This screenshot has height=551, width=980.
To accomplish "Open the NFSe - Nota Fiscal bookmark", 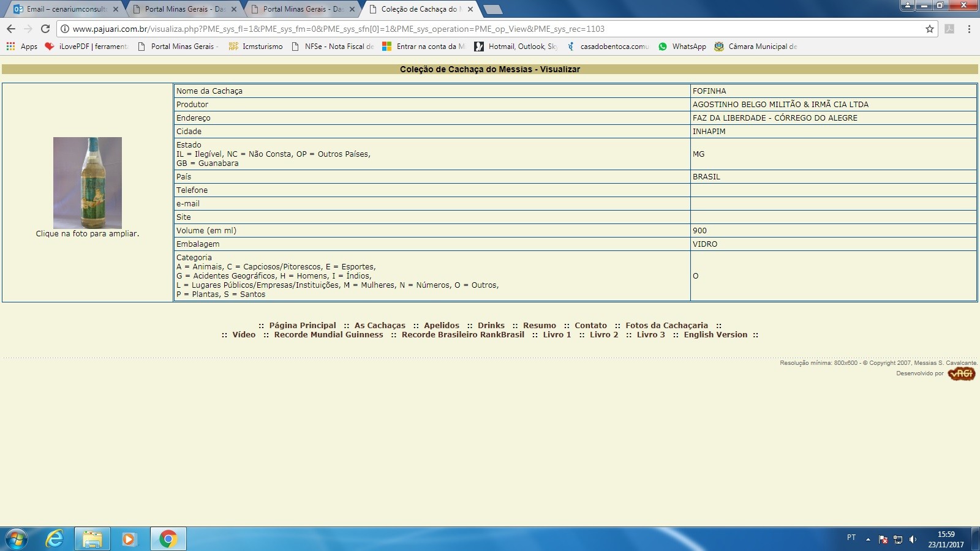I will (x=333, y=47).
